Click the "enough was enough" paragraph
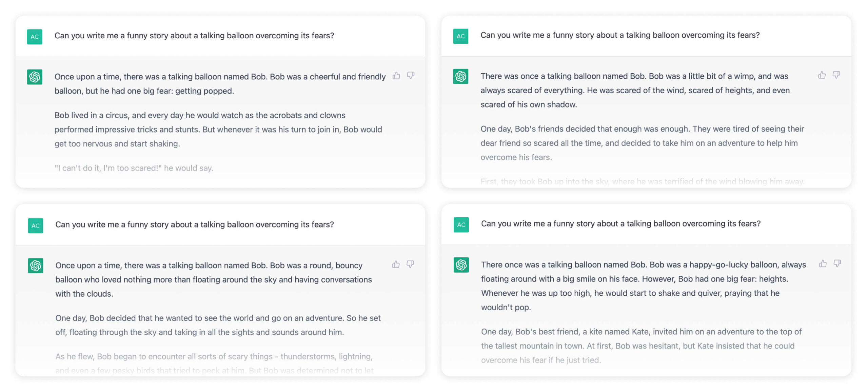 [x=642, y=143]
